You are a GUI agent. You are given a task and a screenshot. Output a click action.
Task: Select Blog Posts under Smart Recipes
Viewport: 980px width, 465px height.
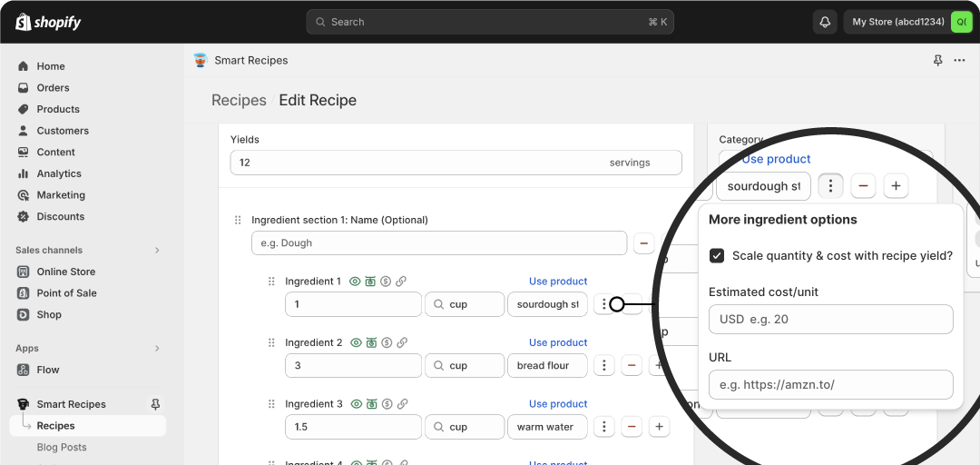click(62, 448)
